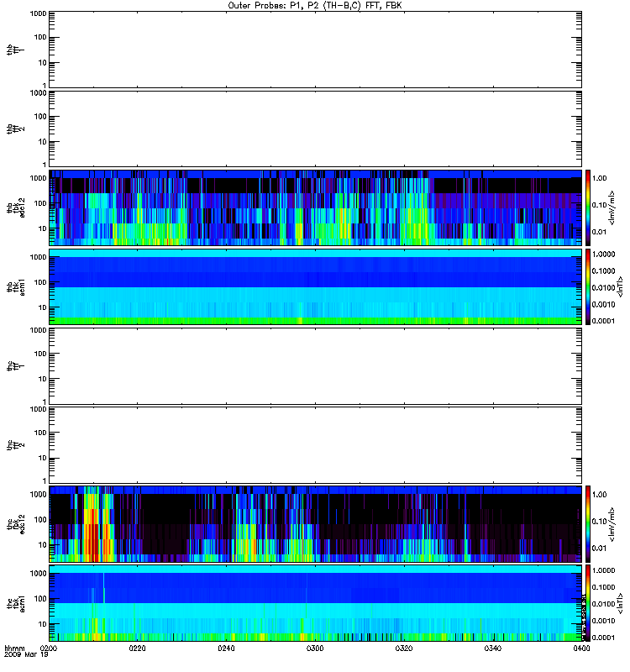Click the '0.0100' value on thb scm1 color bar
Image resolution: width=630 pixels, height=672 pixels.
pyautogui.click(x=603, y=287)
